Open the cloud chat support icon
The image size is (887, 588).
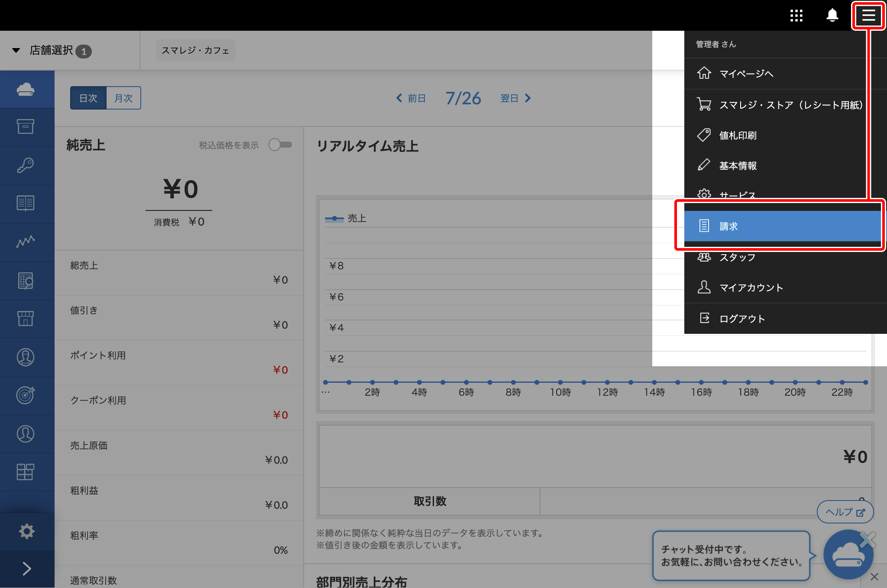point(848,555)
